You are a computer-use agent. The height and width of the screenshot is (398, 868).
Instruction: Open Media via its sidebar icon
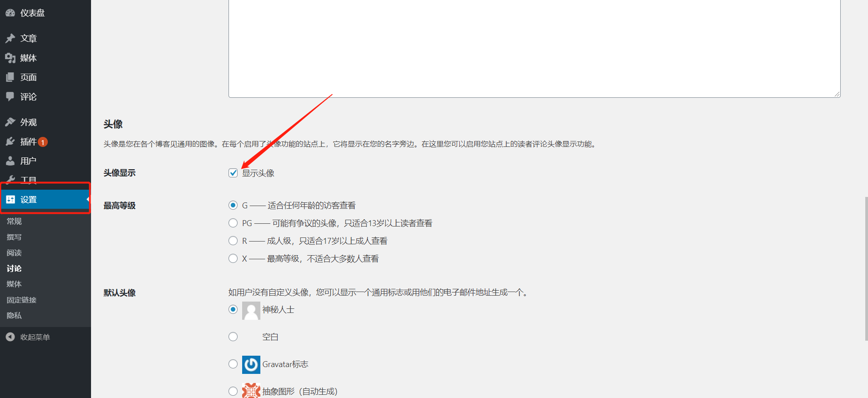pyautogui.click(x=10, y=58)
